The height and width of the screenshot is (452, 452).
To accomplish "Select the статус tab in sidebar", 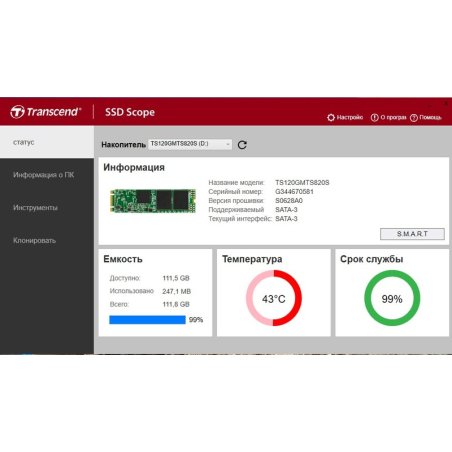I will pyautogui.click(x=47, y=142).
